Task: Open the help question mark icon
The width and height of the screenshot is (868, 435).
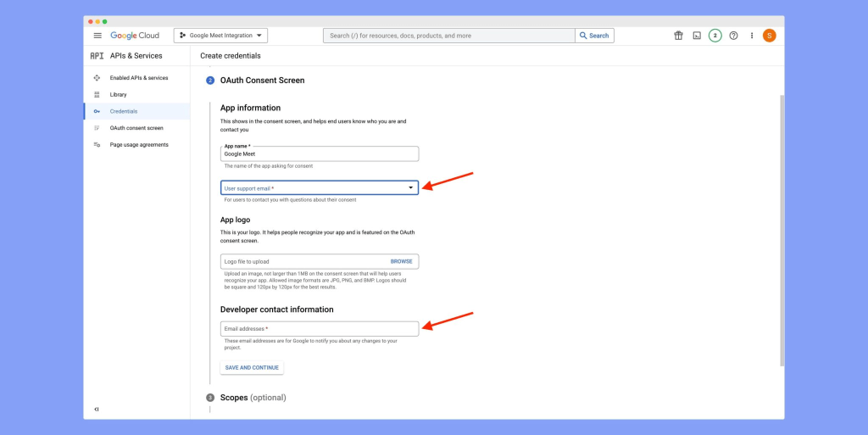Action: tap(733, 36)
